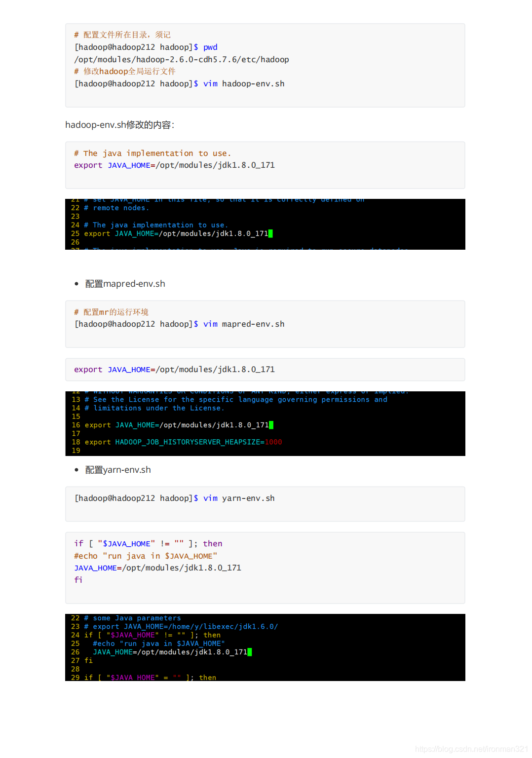The height and width of the screenshot is (758, 532).
Task: Click the bullet heading '配置mapred-env.sh'
Action: pyautogui.click(x=125, y=284)
